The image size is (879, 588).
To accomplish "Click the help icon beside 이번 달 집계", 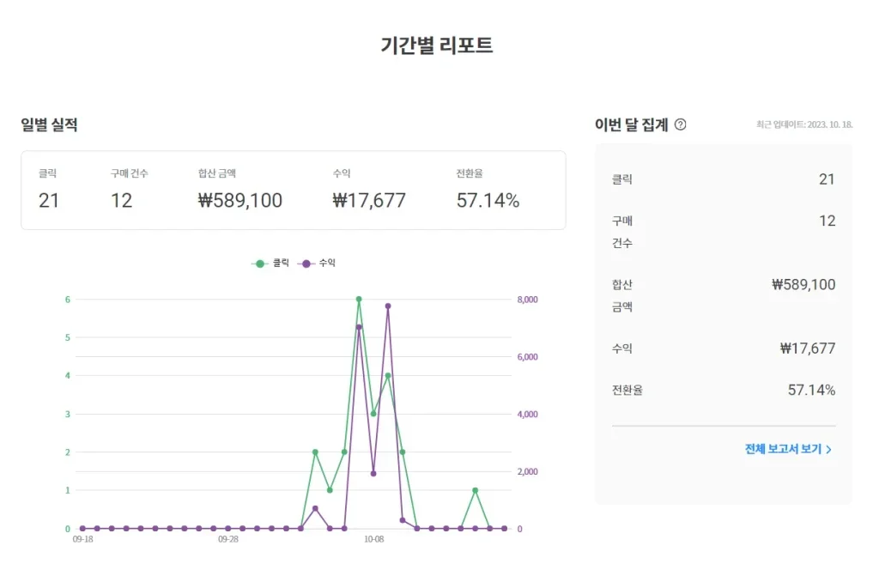I will (681, 124).
